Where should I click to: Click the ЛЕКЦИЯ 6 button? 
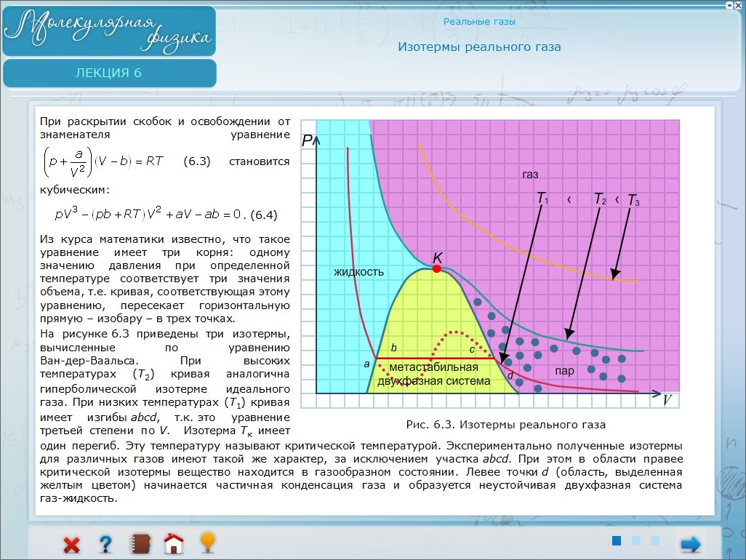click(x=109, y=73)
